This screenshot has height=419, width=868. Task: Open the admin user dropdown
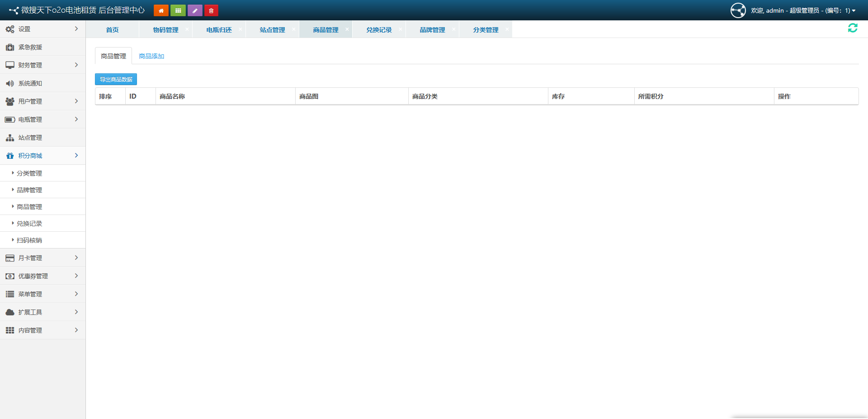tap(803, 10)
